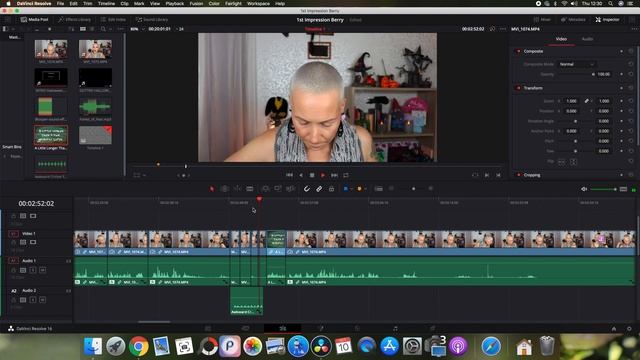Click the Mute volume speaker icon
This screenshot has height=360, width=640.
[x=584, y=189]
